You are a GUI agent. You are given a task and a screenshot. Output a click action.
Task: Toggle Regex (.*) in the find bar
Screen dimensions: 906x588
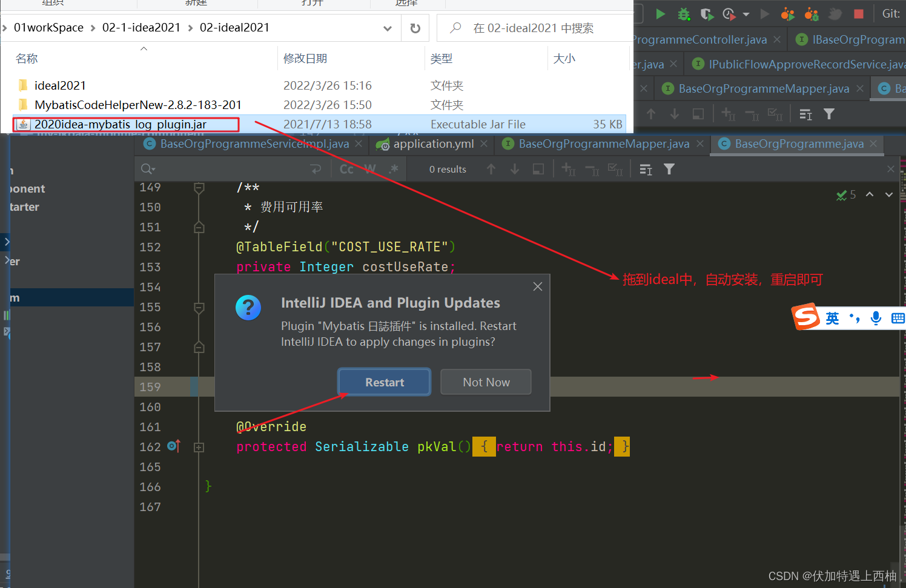[394, 169]
